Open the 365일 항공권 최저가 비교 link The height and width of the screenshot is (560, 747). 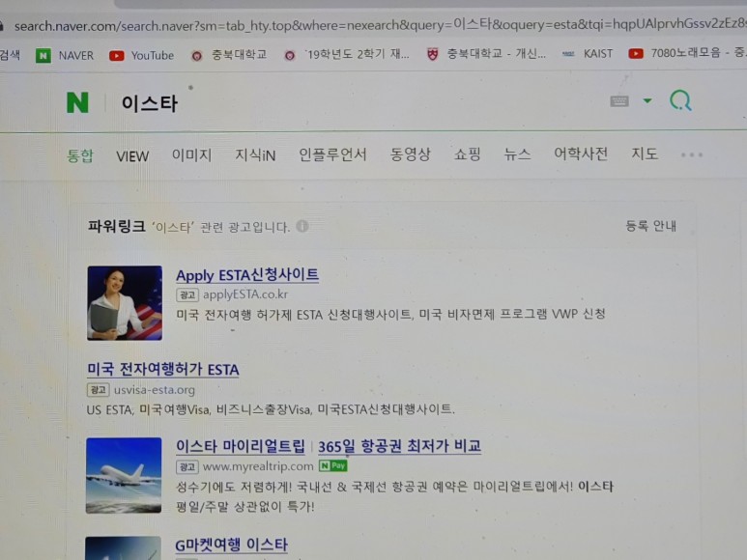(399, 446)
